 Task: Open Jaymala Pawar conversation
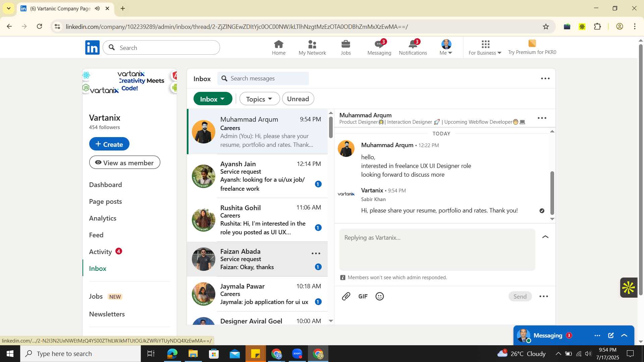point(258,294)
